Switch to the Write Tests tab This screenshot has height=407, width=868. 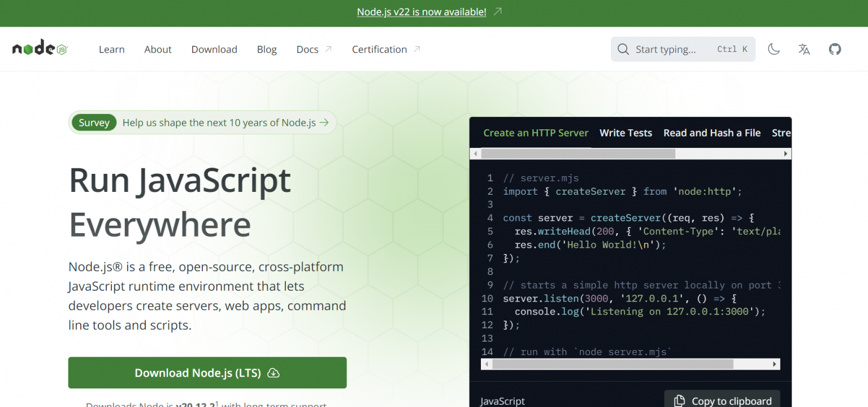[x=626, y=133]
